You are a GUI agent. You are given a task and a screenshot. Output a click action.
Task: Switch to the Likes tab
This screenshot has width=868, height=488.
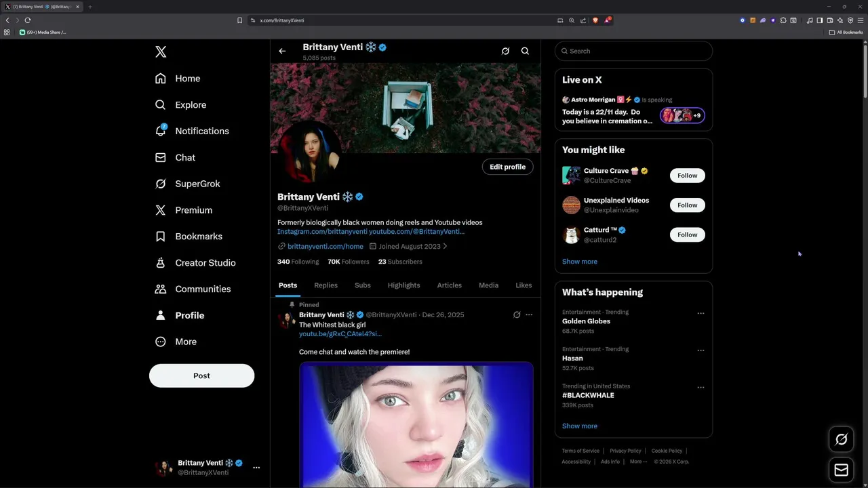pyautogui.click(x=524, y=285)
